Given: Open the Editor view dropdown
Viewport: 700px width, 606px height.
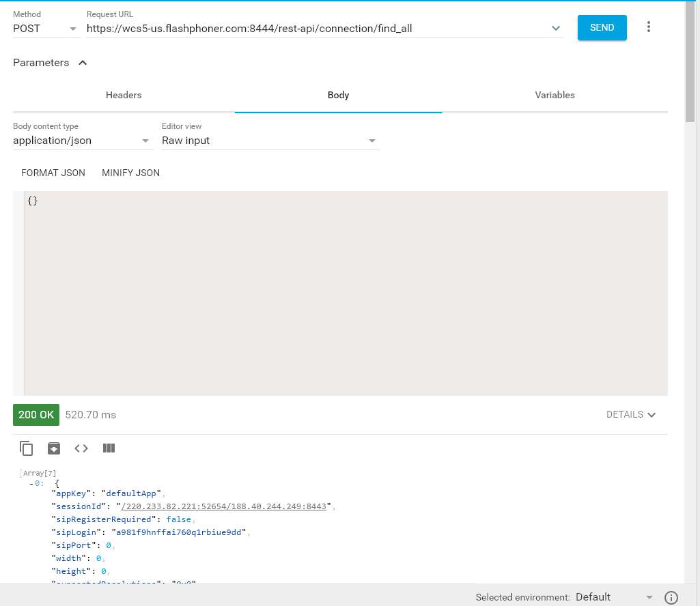Looking at the screenshot, I should coord(269,141).
